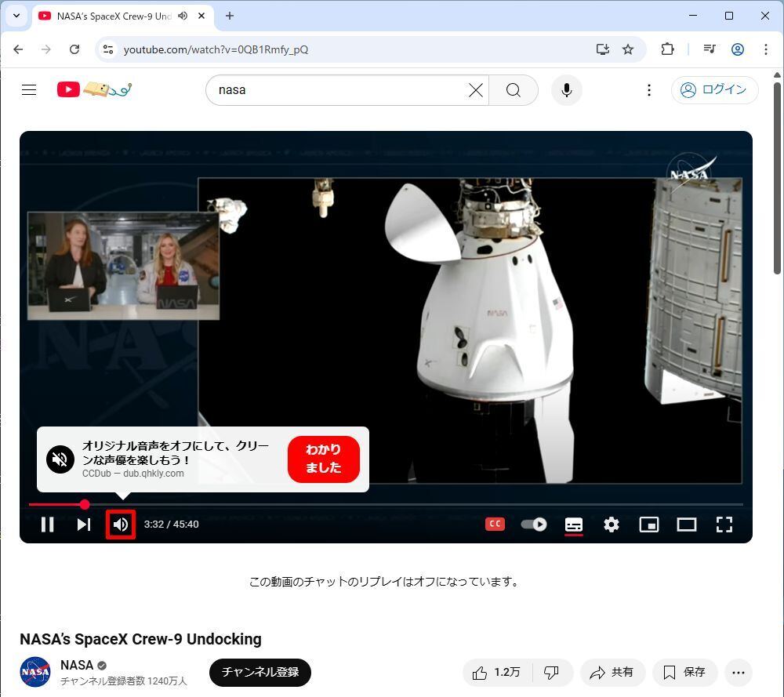Open a new browser tab
Screen dimensions: 784x697
230,16
